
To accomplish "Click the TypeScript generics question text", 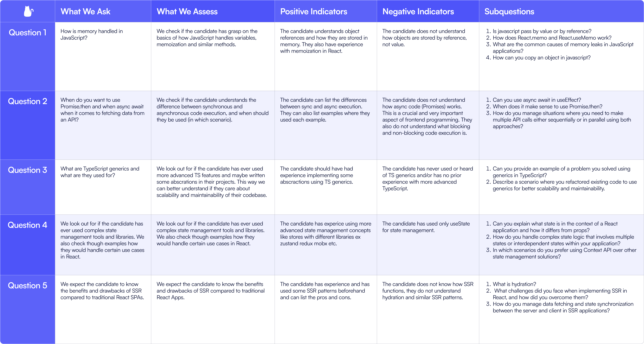I will 100,172.
